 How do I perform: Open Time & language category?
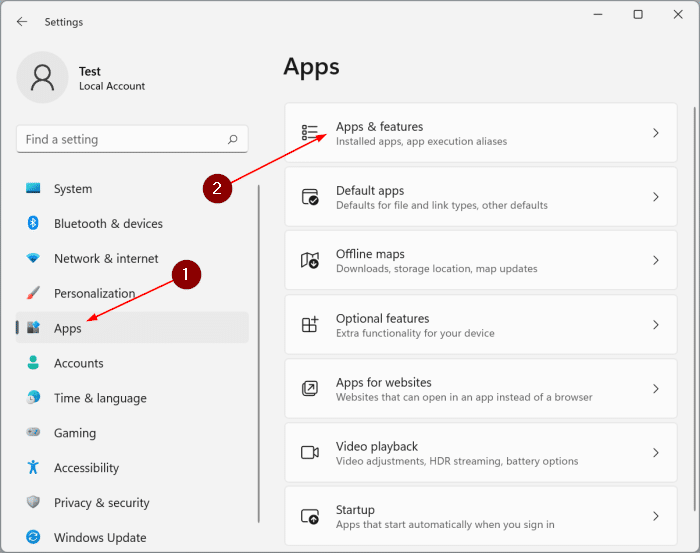pyautogui.click(x=132, y=397)
